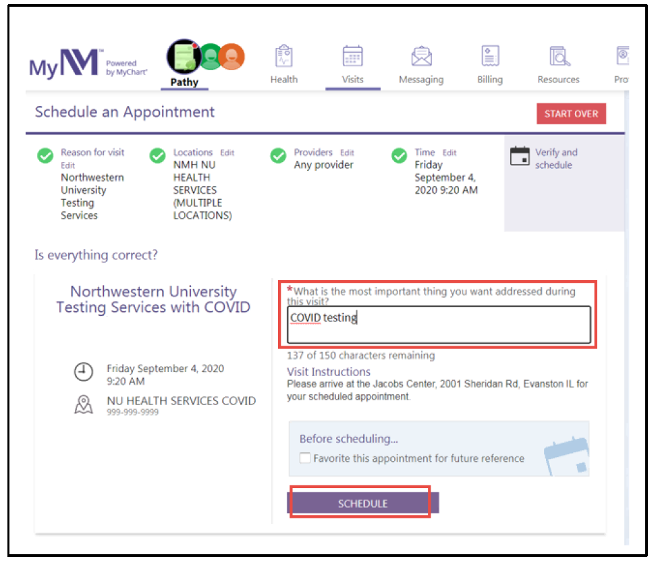Click the Health tab label
Viewport: 656px width, 564px height.
point(284,79)
